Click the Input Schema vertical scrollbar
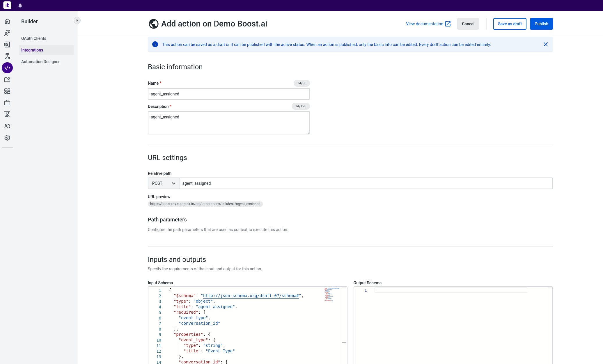Viewport: 603px width, 364px height. click(x=344, y=325)
